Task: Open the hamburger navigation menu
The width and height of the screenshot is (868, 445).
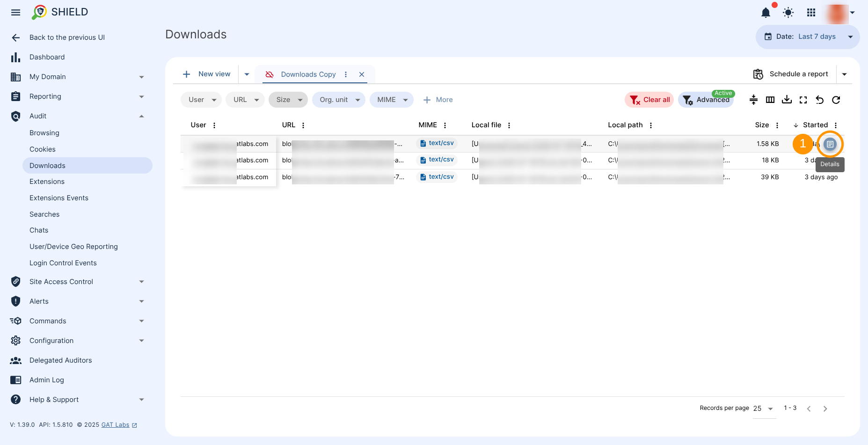Action: point(16,13)
